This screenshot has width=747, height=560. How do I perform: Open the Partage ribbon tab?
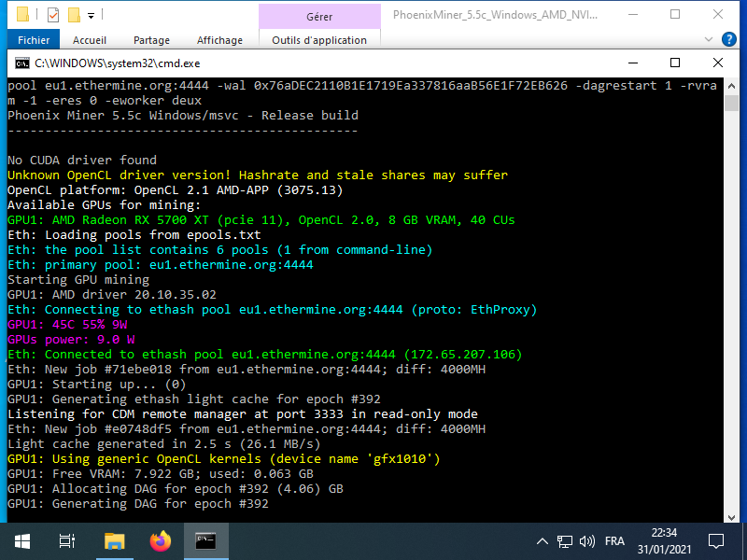(x=151, y=40)
